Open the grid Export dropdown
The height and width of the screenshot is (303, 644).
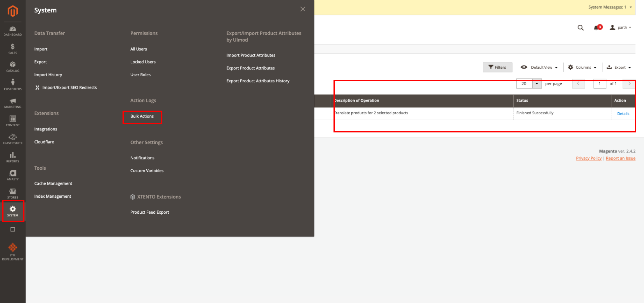pyautogui.click(x=619, y=68)
